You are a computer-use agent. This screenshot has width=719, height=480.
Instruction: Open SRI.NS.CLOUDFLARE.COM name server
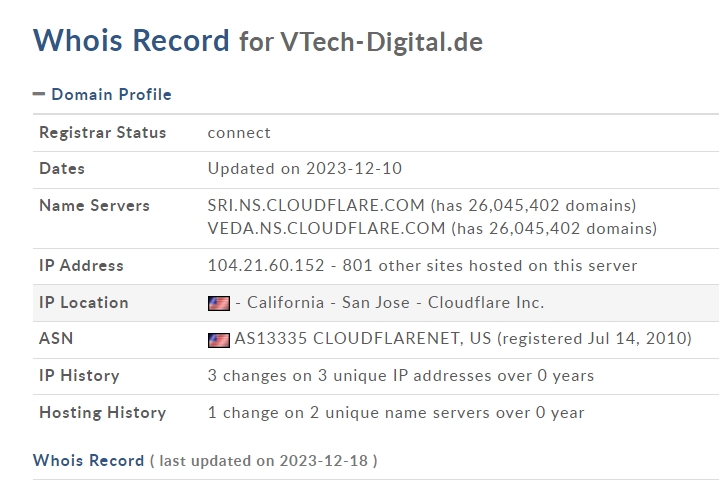(316, 205)
